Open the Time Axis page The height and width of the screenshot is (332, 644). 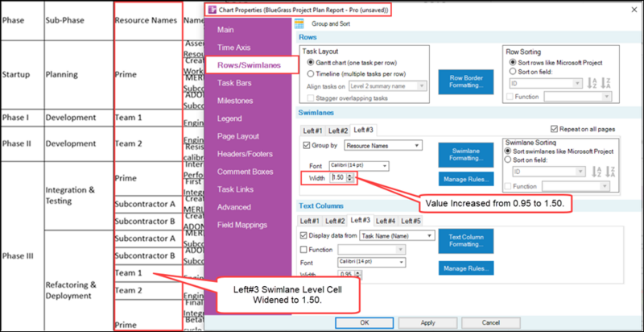point(233,48)
